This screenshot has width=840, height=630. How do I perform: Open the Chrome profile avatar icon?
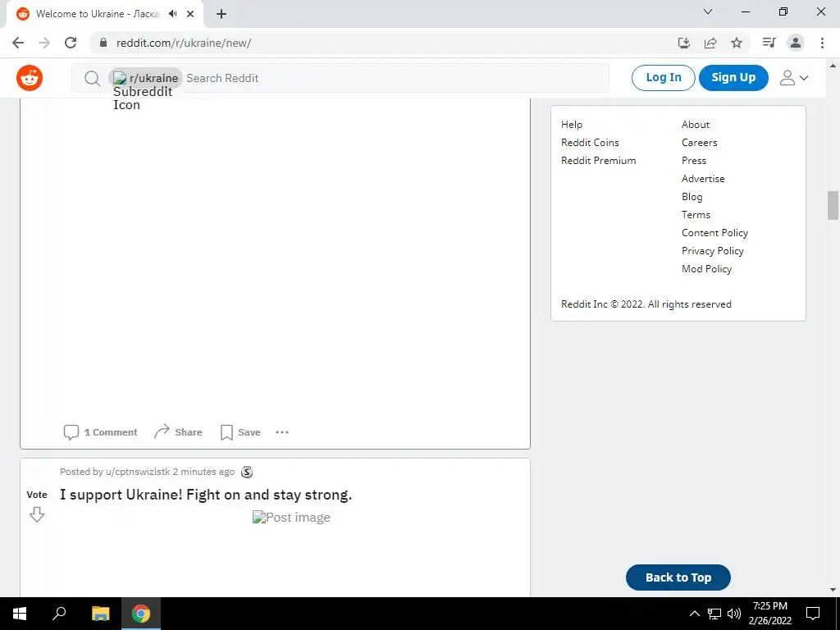pyautogui.click(x=796, y=43)
